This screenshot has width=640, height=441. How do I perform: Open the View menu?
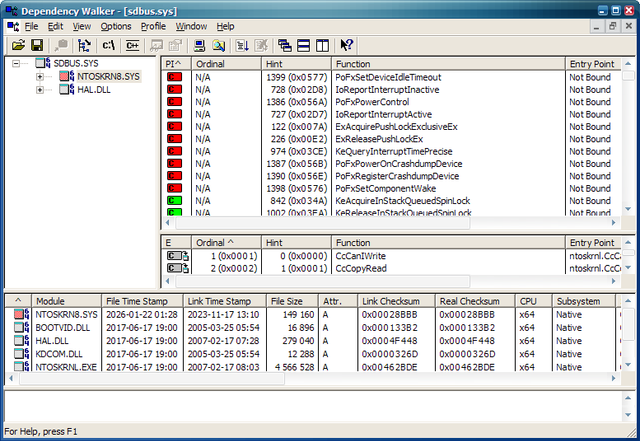pyautogui.click(x=82, y=27)
